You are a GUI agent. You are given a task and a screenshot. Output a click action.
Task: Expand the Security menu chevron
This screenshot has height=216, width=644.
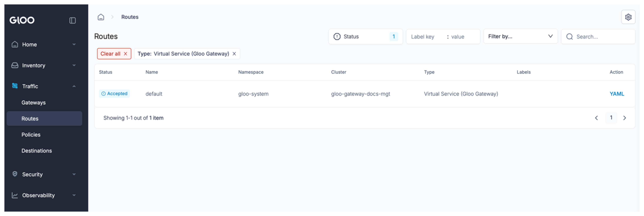click(x=74, y=174)
